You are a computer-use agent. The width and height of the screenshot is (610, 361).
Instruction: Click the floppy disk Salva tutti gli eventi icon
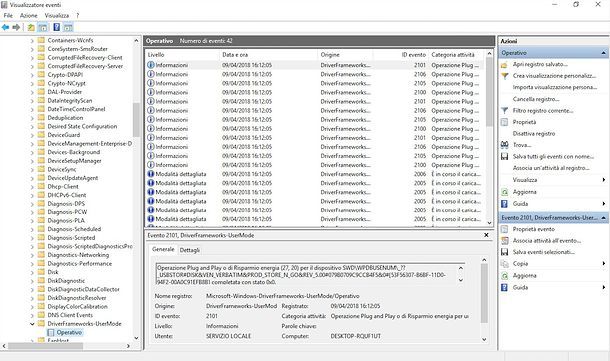coord(504,156)
